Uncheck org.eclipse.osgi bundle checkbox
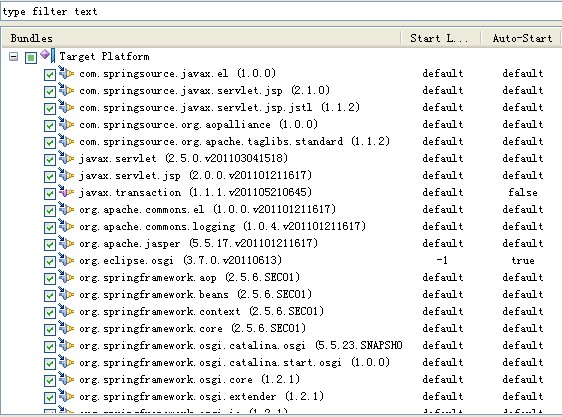 pyautogui.click(x=49, y=262)
